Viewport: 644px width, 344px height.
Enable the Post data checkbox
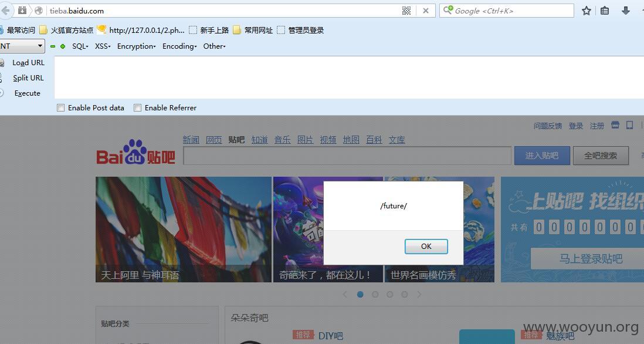61,107
